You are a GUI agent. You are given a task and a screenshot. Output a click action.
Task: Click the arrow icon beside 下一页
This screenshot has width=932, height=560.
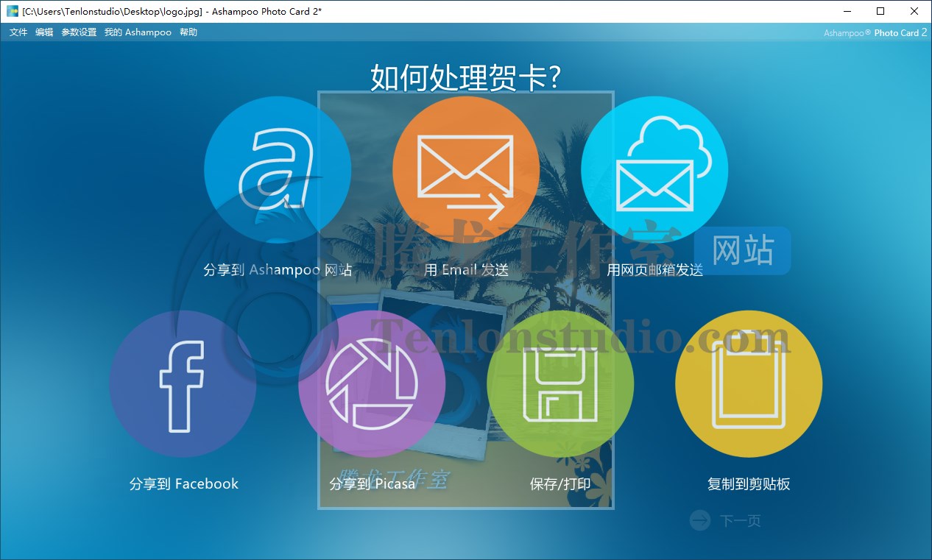coord(699,520)
